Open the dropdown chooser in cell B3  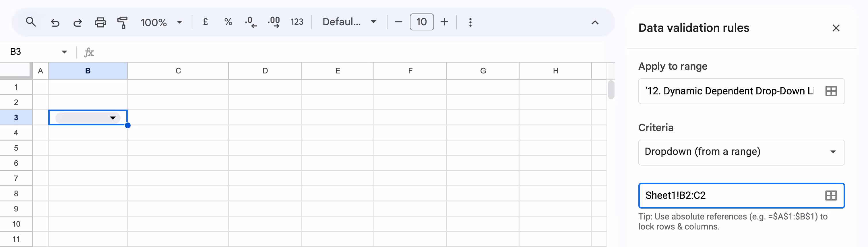point(113,118)
